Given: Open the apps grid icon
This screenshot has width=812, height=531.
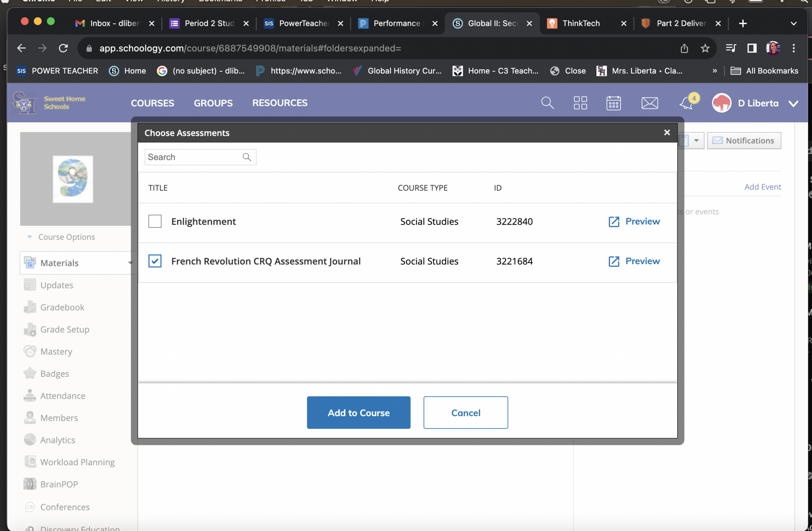Looking at the screenshot, I should [x=580, y=103].
